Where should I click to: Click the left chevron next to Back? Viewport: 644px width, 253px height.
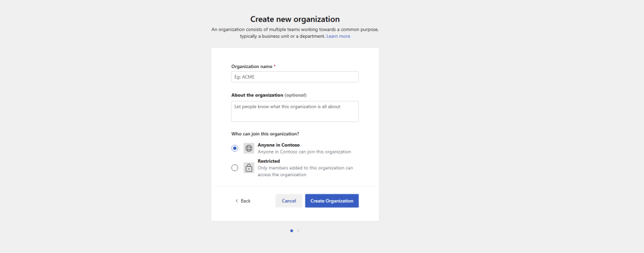(237, 201)
